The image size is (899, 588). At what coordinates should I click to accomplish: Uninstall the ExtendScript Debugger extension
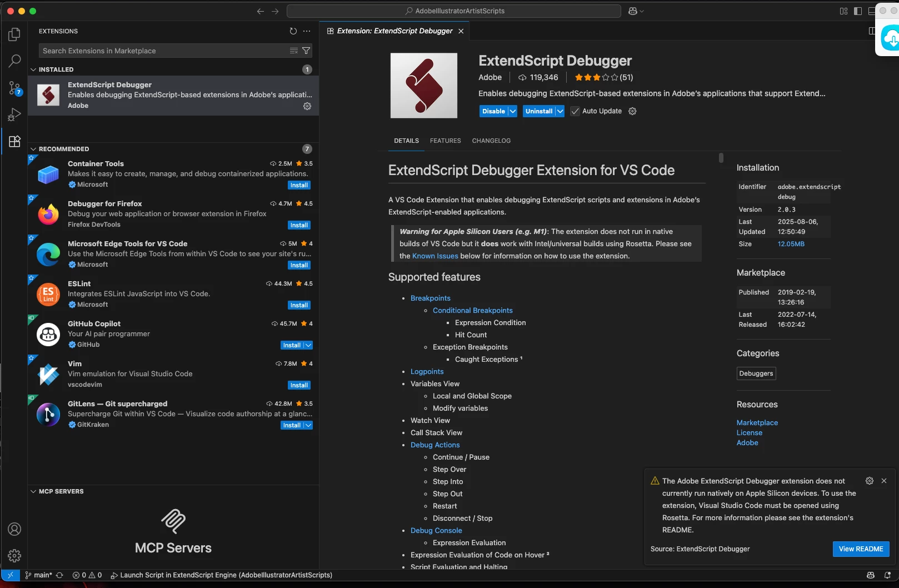click(539, 111)
